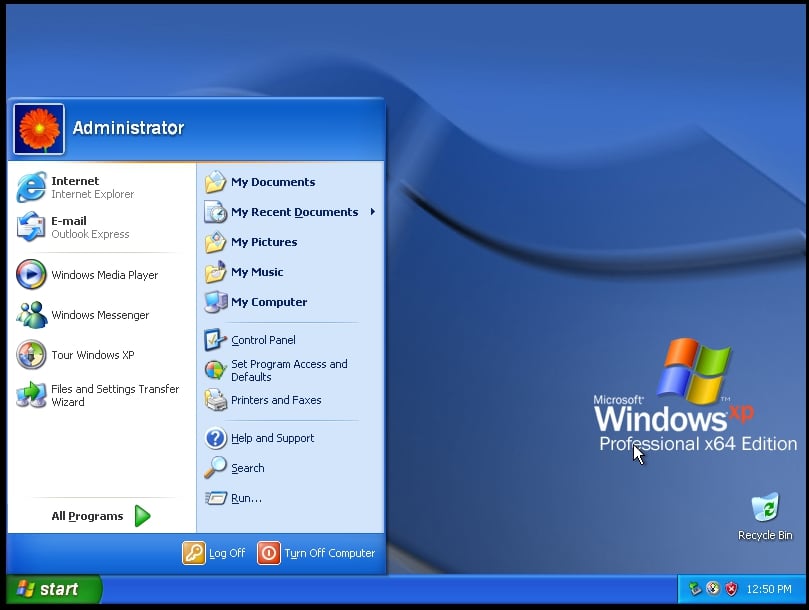Click the Windows Media Player label

(x=105, y=275)
